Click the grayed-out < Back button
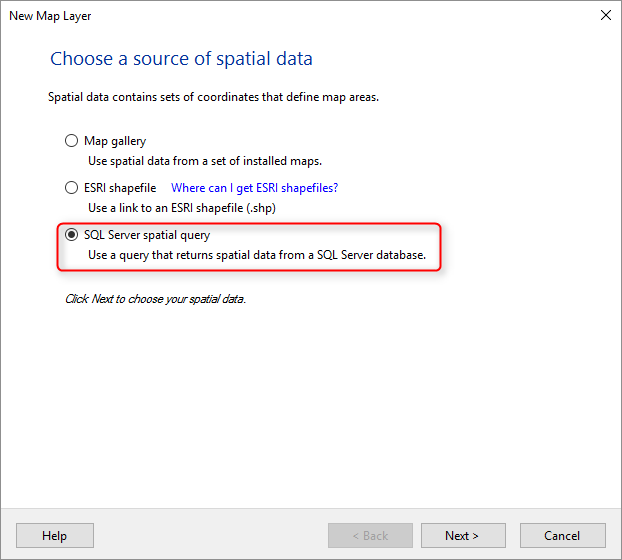 (370, 535)
